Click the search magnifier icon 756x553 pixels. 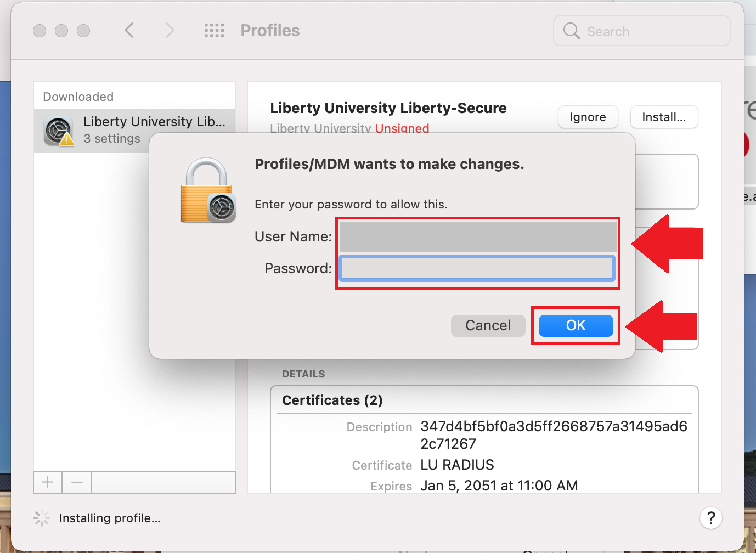[x=571, y=31]
